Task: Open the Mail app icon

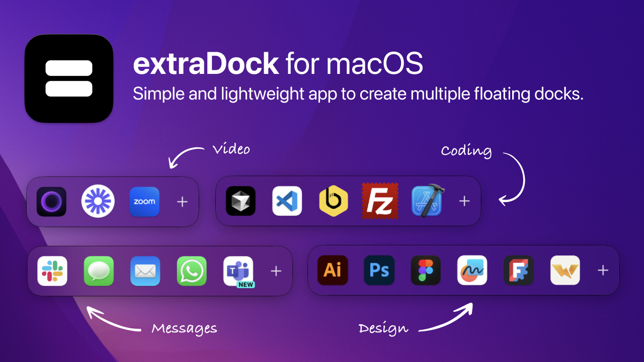Action: 145,271
